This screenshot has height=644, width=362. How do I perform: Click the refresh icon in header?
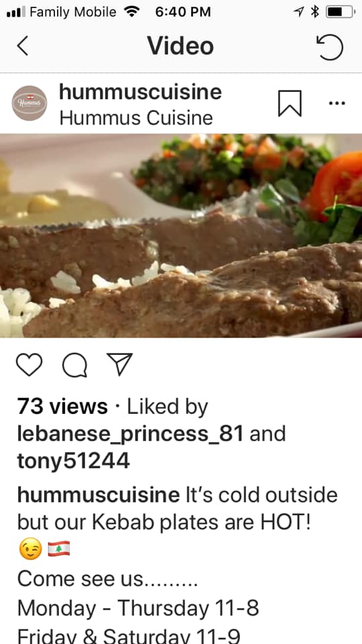[330, 47]
